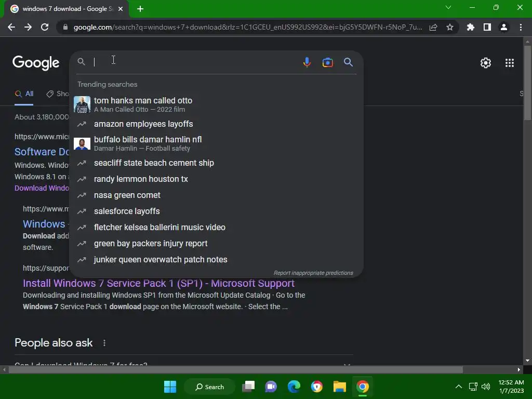Click the Google logo
This screenshot has width=532, height=399.
tap(36, 63)
